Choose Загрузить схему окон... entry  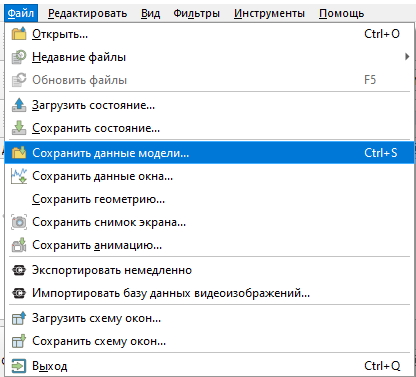click(209, 318)
